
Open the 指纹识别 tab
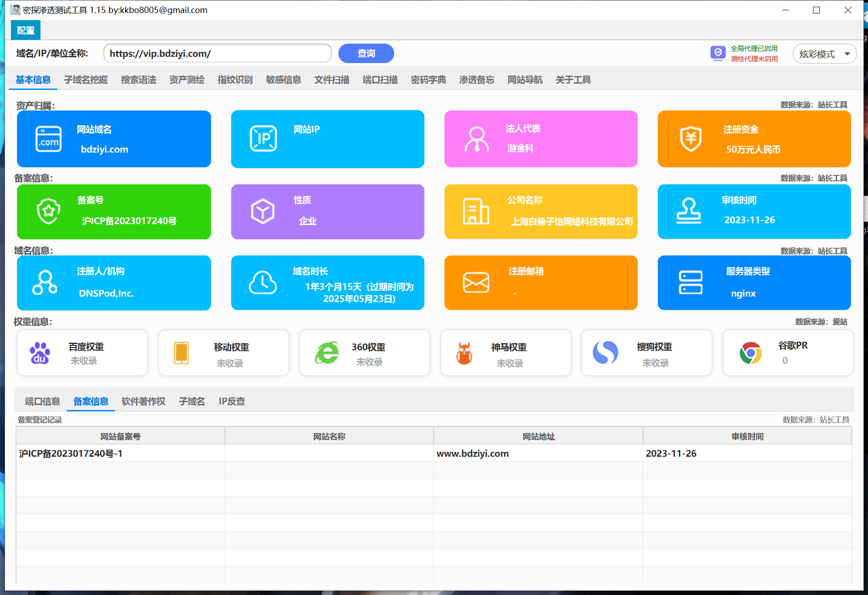(234, 80)
